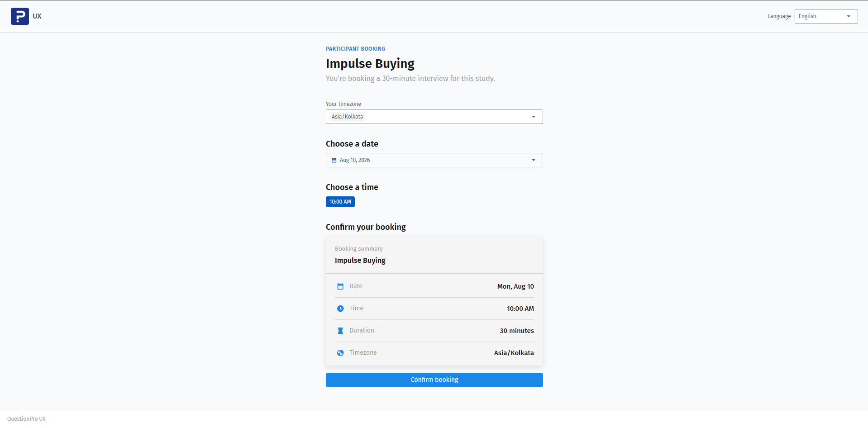Open the Language dropdown showing English

826,16
